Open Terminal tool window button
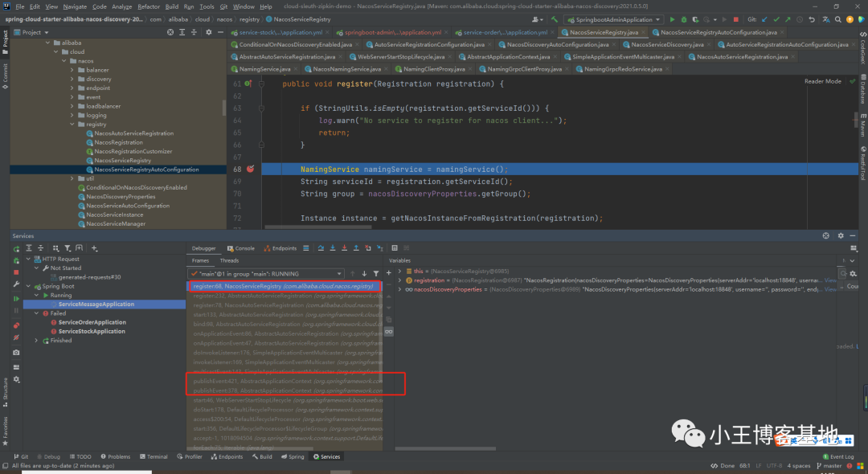 (154, 457)
